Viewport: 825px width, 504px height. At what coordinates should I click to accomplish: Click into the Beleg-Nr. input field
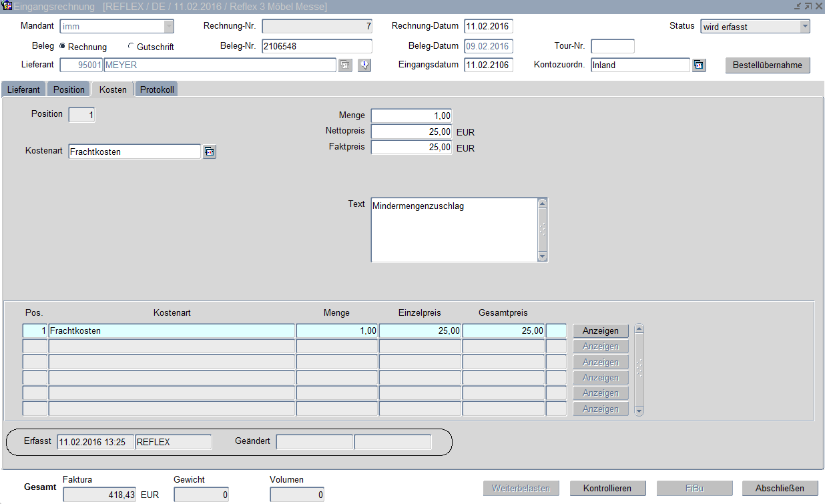pyautogui.click(x=316, y=46)
